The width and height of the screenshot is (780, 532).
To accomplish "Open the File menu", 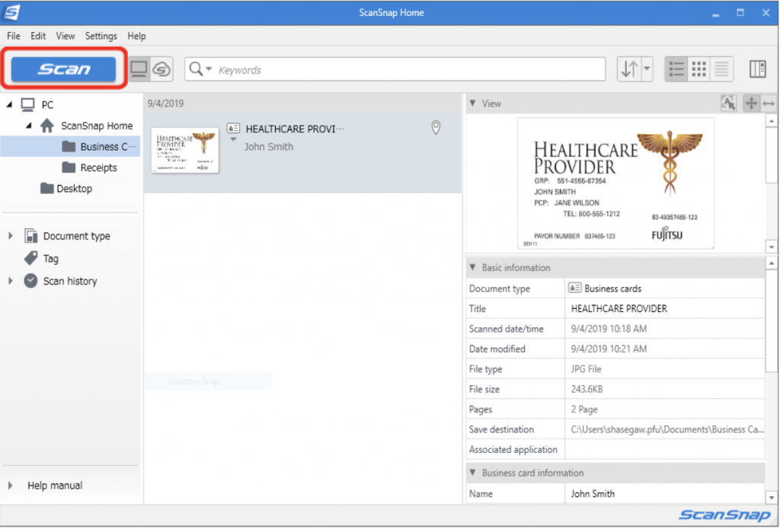I will click(14, 36).
